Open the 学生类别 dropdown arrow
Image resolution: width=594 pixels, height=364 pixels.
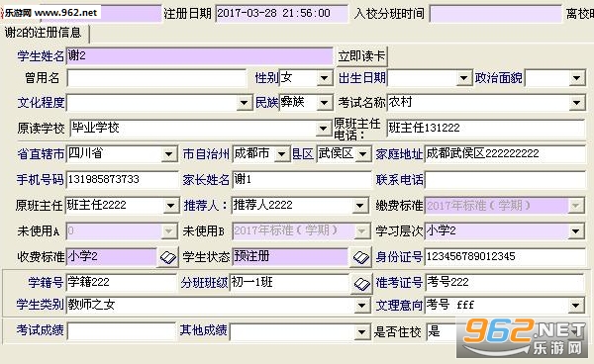(x=361, y=305)
